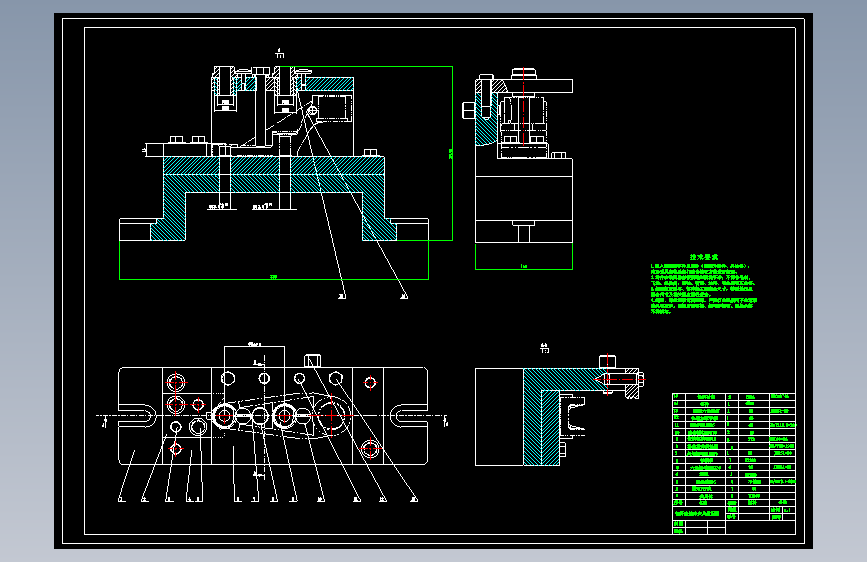Click the lower-right red-crosshair bolt hole in plan view
Viewport: 867px width, 562px height.
click(370, 449)
